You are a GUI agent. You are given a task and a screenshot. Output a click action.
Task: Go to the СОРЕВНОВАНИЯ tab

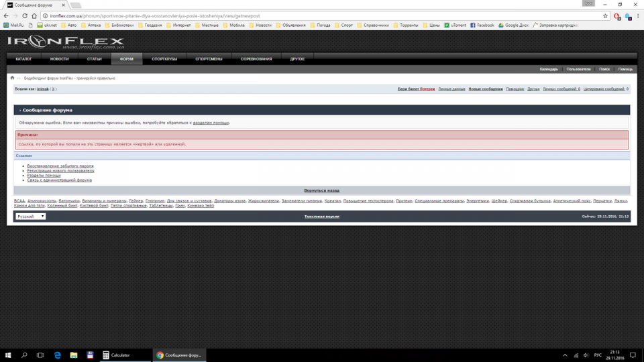(x=256, y=59)
